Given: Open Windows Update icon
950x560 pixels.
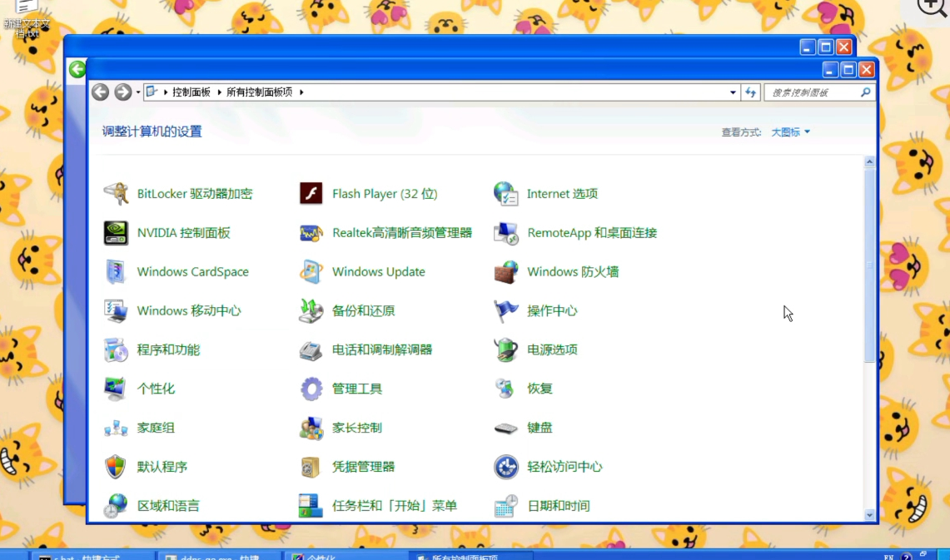Looking at the screenshot, I should click(x=311, y=272).
